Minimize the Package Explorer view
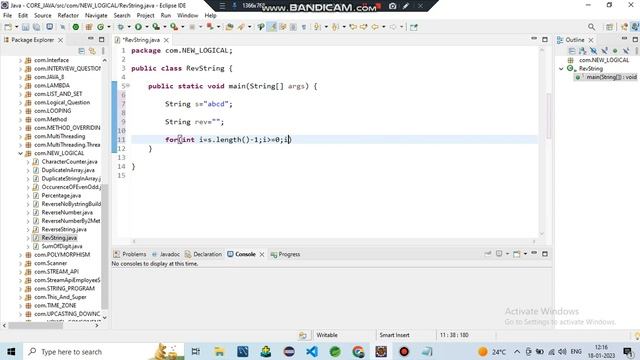Screen dimensions: 640x360 click(x=91, y=39)
